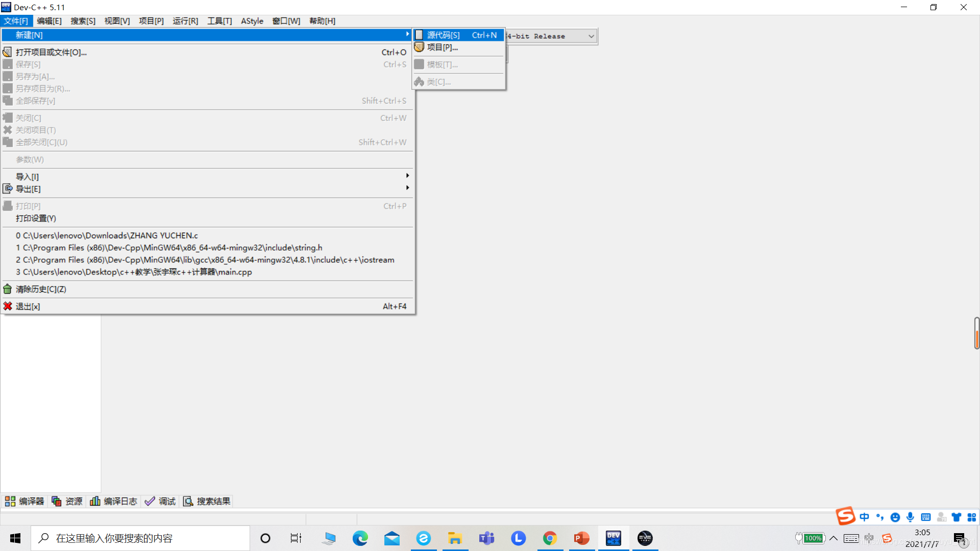980x551 pixels.
Task: Open the 运行[R] menu
Action: pyautogui.click(x=185, y=21)
